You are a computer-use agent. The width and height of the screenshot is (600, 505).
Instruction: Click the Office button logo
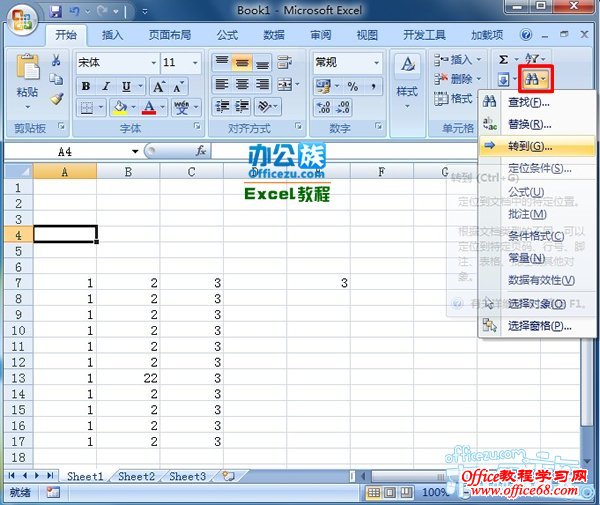pos(22,19)
